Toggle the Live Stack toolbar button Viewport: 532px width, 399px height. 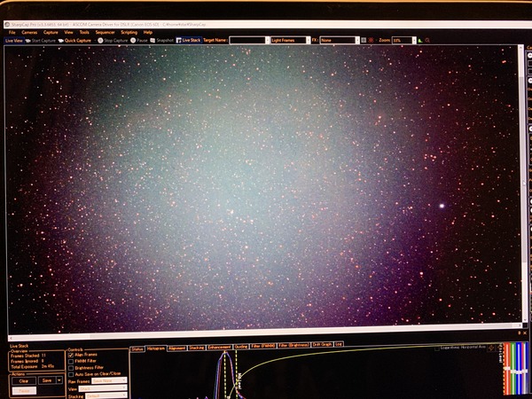click(189, 40)
